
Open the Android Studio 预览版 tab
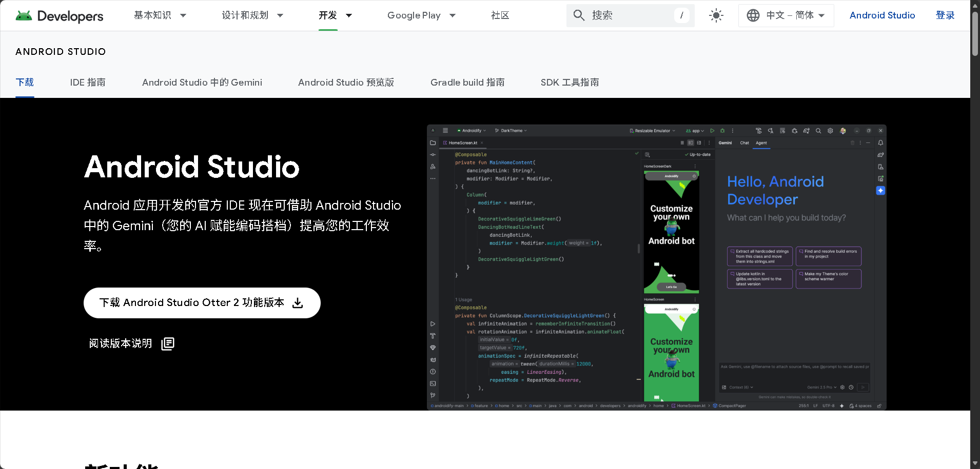346,82
